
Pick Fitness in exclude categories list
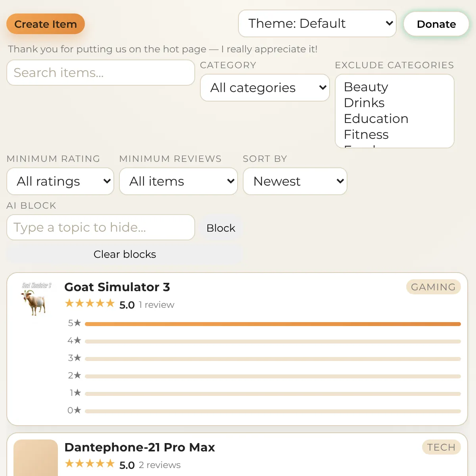click(x=366, y=134)
